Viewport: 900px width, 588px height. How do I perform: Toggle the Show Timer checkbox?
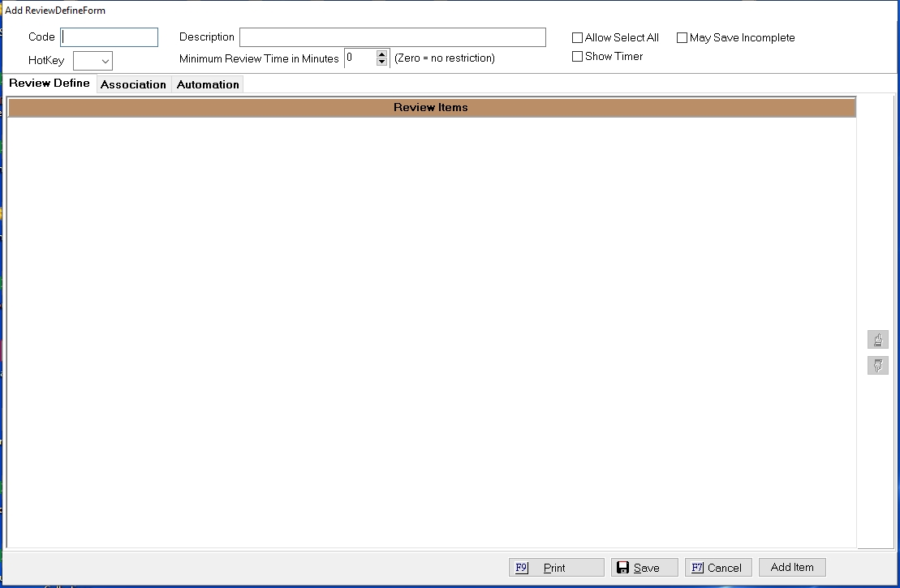(578, 57)
